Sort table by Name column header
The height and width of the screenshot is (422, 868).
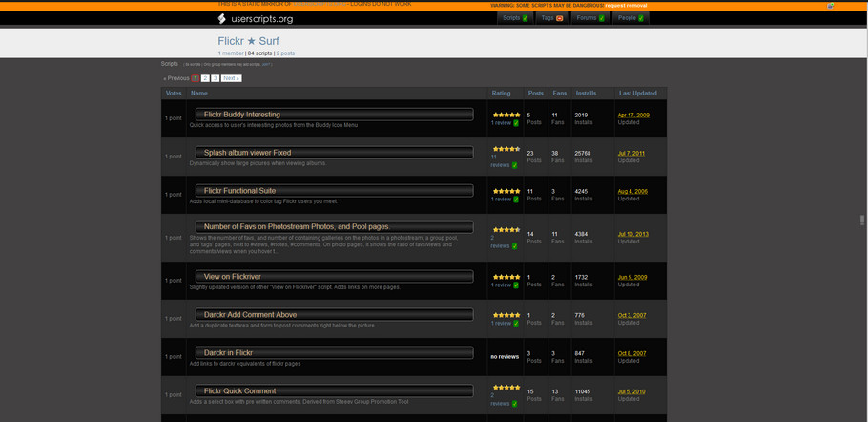tap(199, 93)
